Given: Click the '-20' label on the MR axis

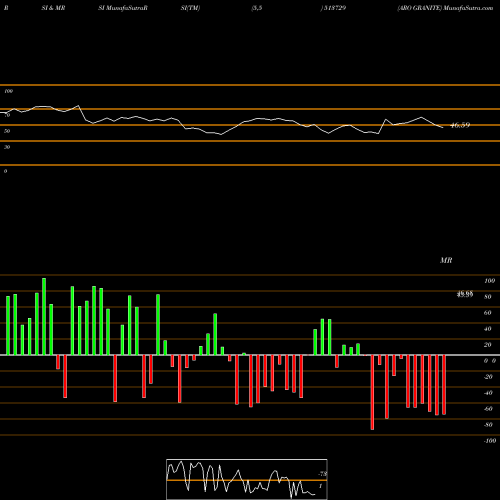Looking at the screenshot, I should point(488,377).
